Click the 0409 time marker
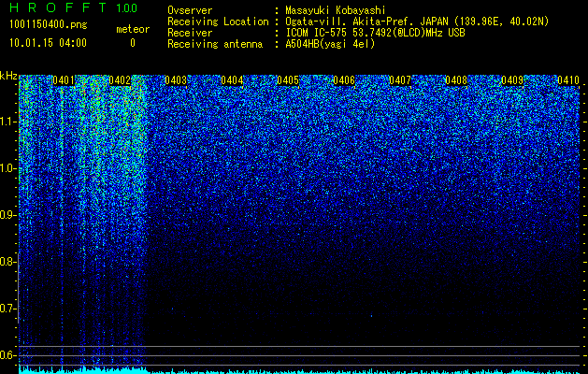This screenshot has width=588, height=374. tap(512, 80)
